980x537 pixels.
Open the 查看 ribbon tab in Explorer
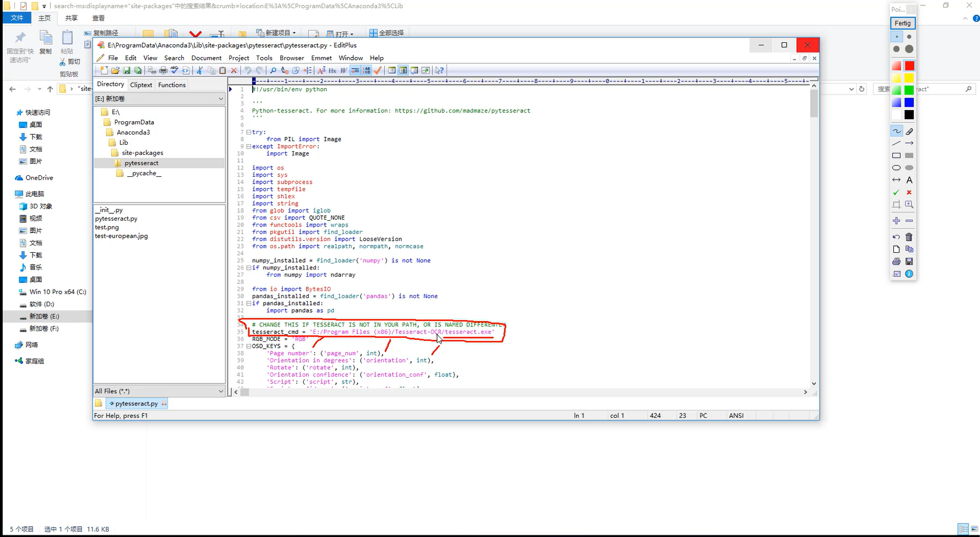click(98, 18)
